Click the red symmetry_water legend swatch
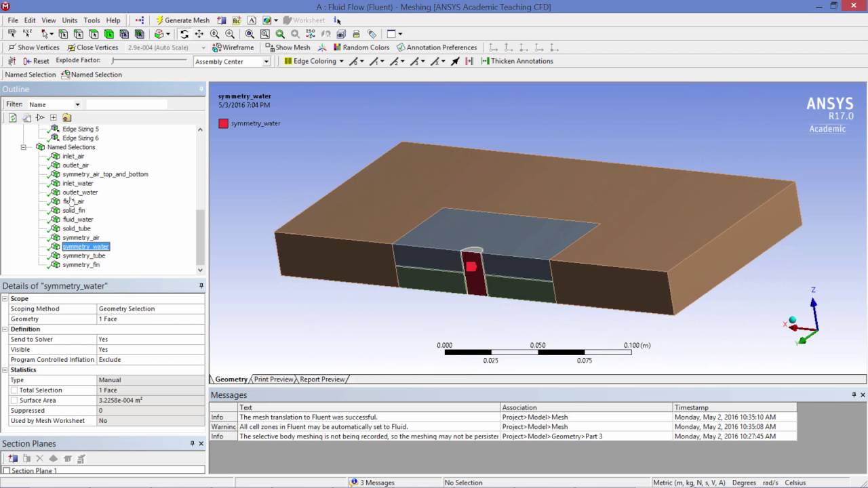Viewport: 868px width, 488px height. coord(223,123)
